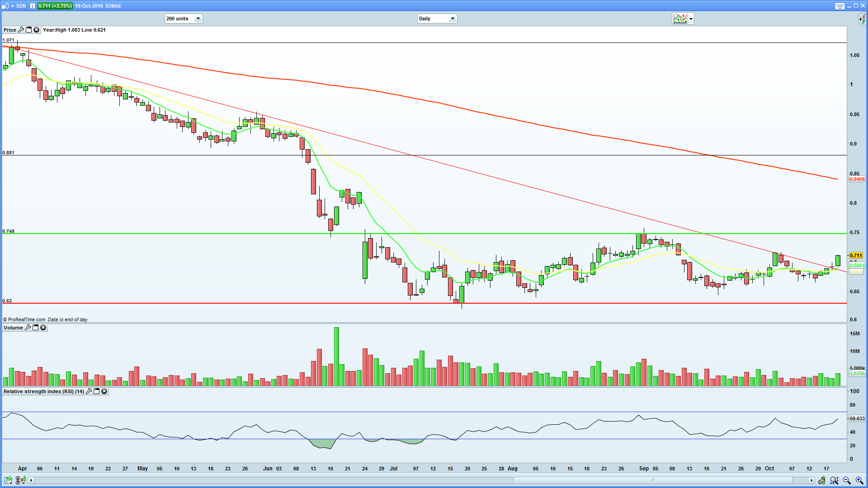Click the green 0.711 (+2.75%) price label

click(55, 6)
